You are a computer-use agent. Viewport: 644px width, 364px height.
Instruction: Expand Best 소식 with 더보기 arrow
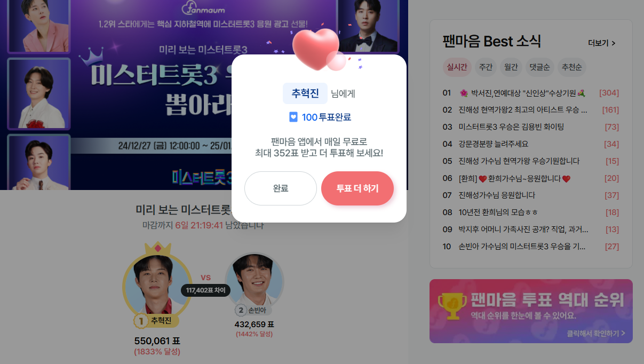click(x=602, y=43)
